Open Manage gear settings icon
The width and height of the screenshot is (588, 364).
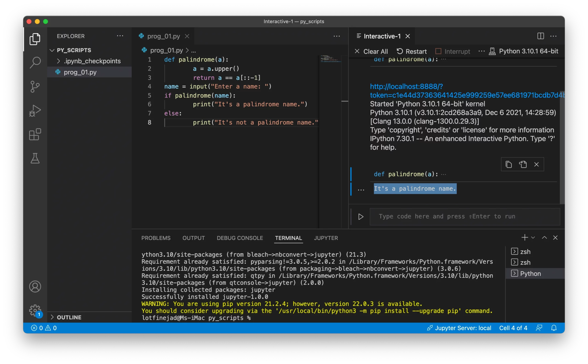(35, 310)
